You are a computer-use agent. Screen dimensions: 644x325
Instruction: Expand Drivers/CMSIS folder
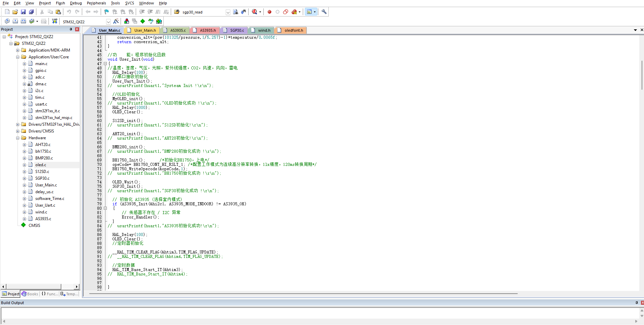pos(18,131)
